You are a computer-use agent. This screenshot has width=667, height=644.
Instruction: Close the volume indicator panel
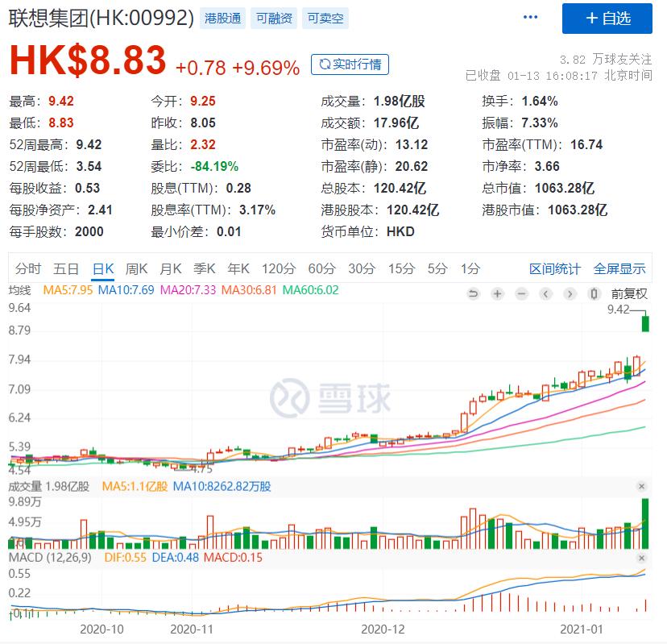[x=642, y=487]
